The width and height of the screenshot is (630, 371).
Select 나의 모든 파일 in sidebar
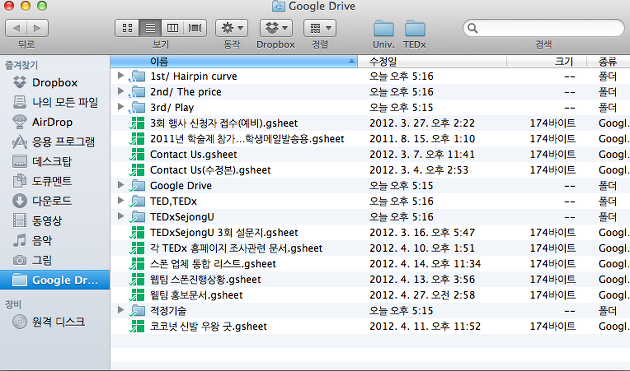[55, 102]
